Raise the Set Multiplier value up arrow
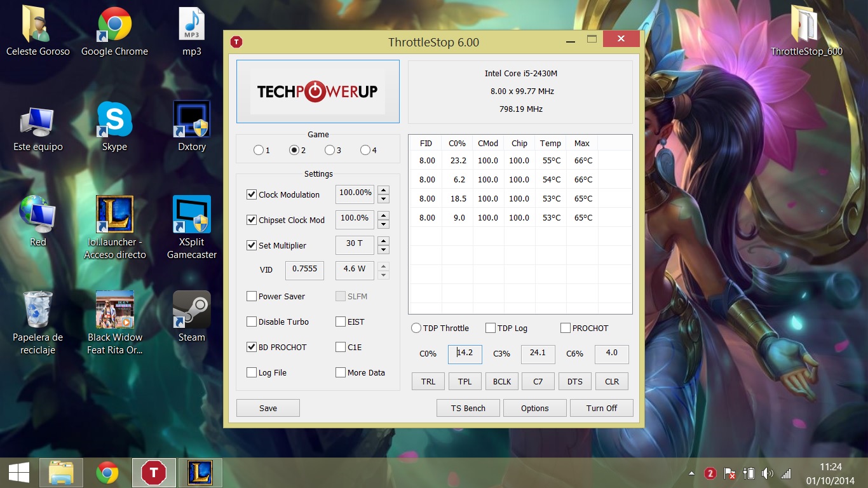868x488 pixels. coord(383,241)
